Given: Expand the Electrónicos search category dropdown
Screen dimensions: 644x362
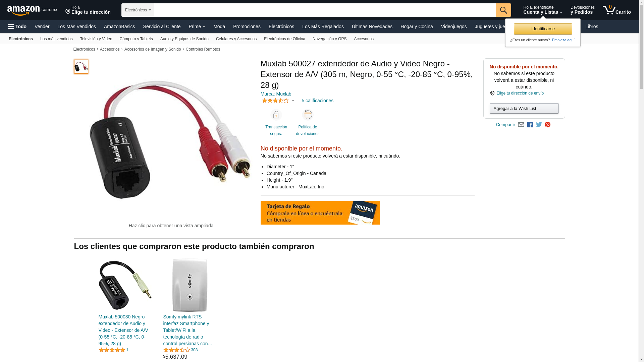Looking at the screenshot, I should pos(138,10).
